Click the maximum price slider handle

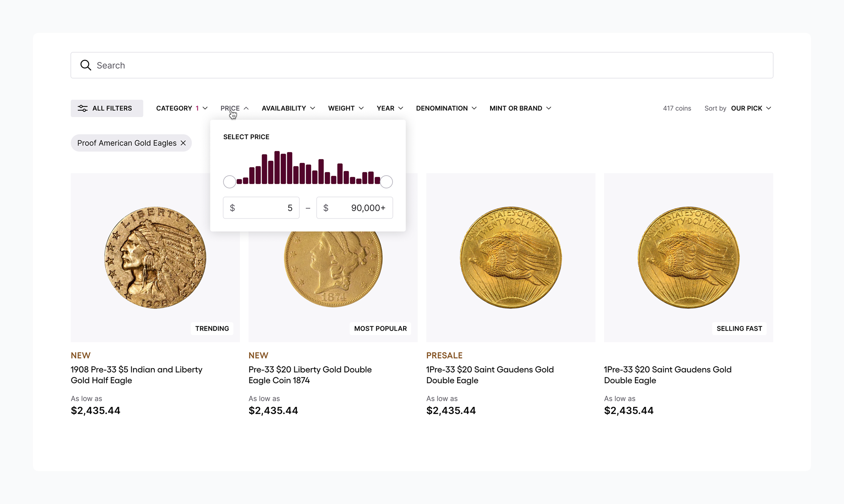386,182
